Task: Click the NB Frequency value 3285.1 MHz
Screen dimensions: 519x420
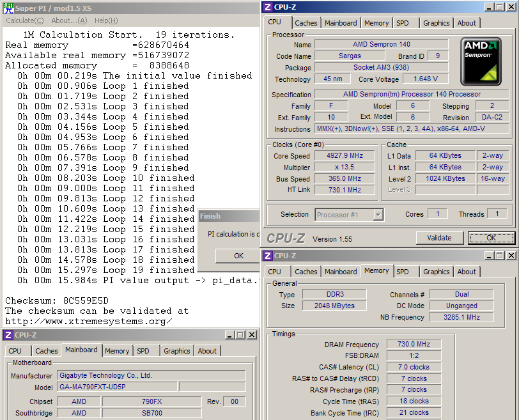Action: 461,317
